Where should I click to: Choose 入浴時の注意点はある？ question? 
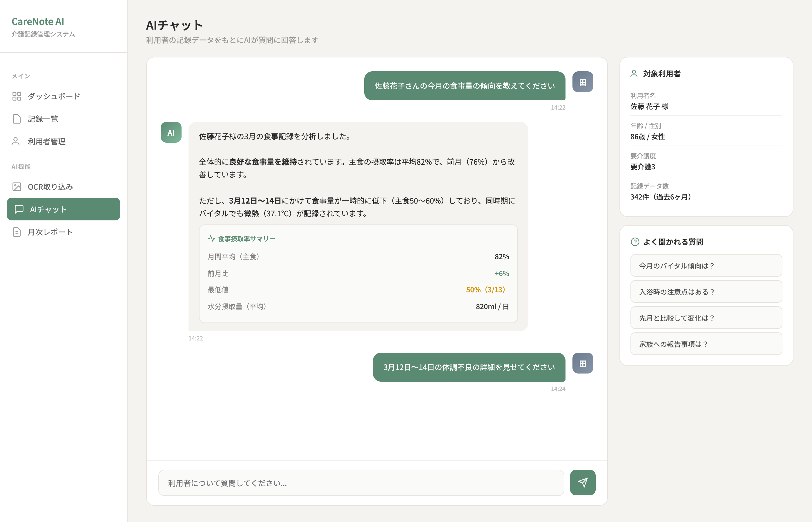pos(706,291)
